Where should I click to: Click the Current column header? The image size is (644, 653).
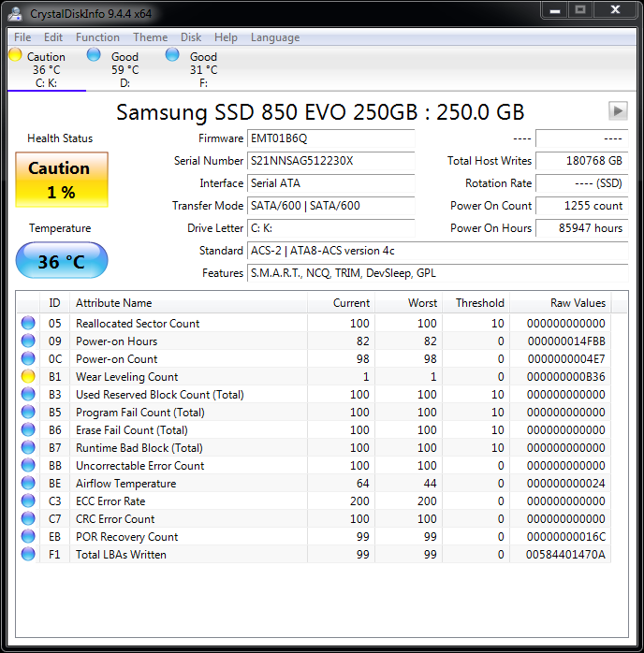tap(341, 303)
